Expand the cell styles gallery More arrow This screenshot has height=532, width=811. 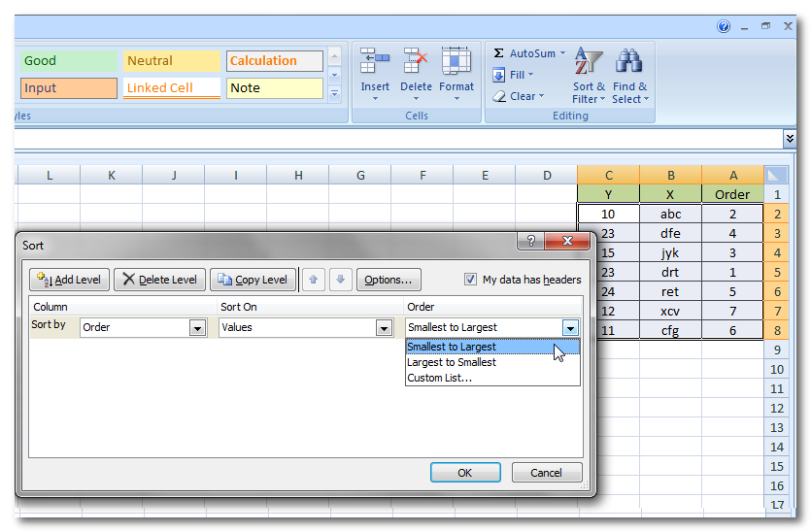[x=335, y=93]
